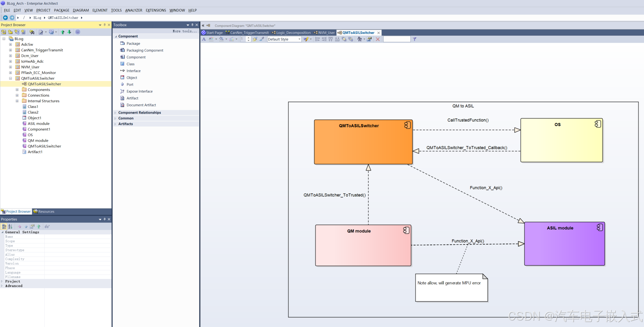Image resolution: width=644 pixels, height=327 pixels.
Task: Click the More tools... link in the Toolbox
Action: coord(185,31)
